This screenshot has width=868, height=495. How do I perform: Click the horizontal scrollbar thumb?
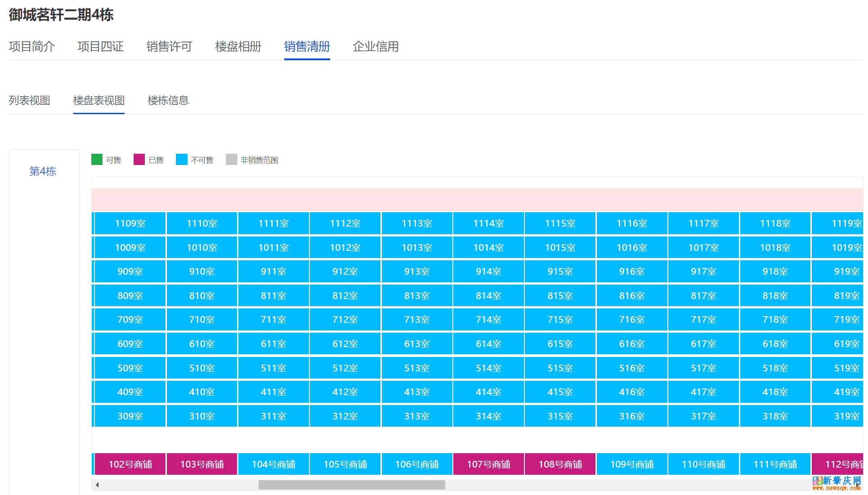[x=351, y=485]
